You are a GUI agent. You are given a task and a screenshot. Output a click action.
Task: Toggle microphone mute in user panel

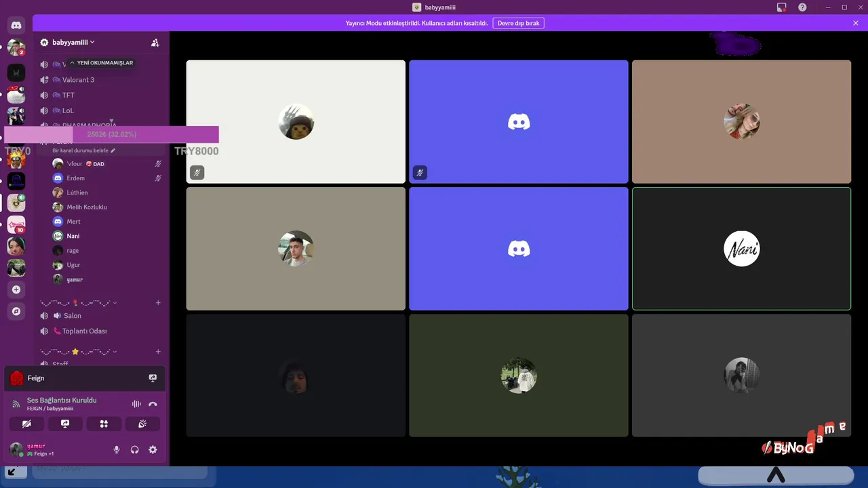117,449
